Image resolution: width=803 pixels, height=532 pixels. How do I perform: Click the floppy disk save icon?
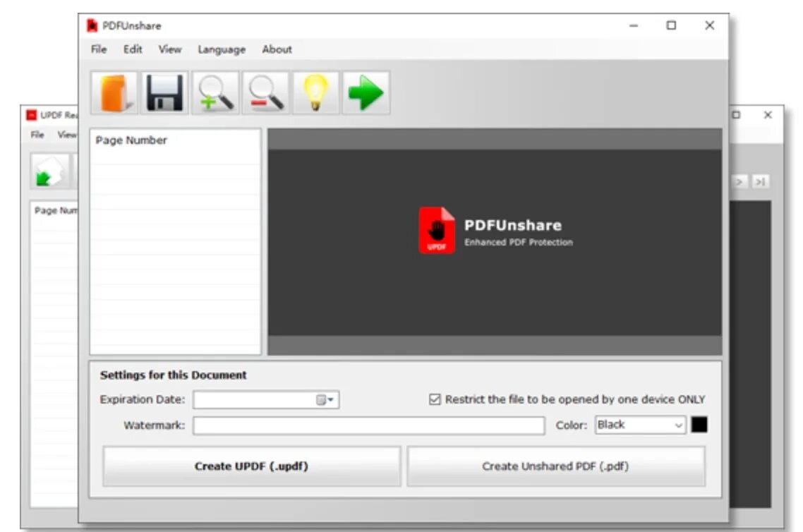point(164,92)
